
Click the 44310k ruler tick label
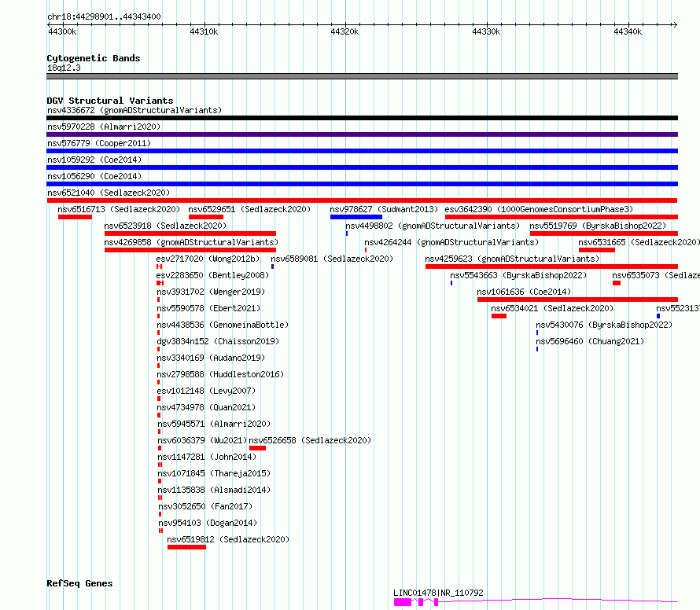click(204, 31)
